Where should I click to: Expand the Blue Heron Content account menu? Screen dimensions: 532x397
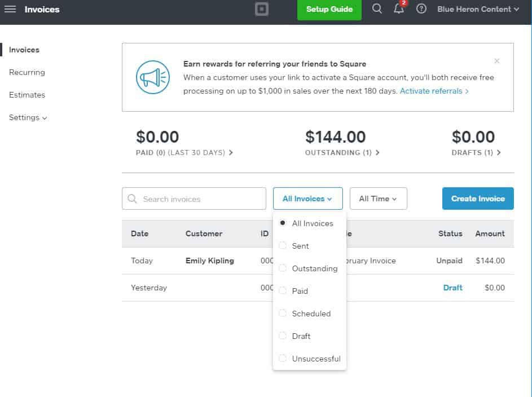point(478,9)
